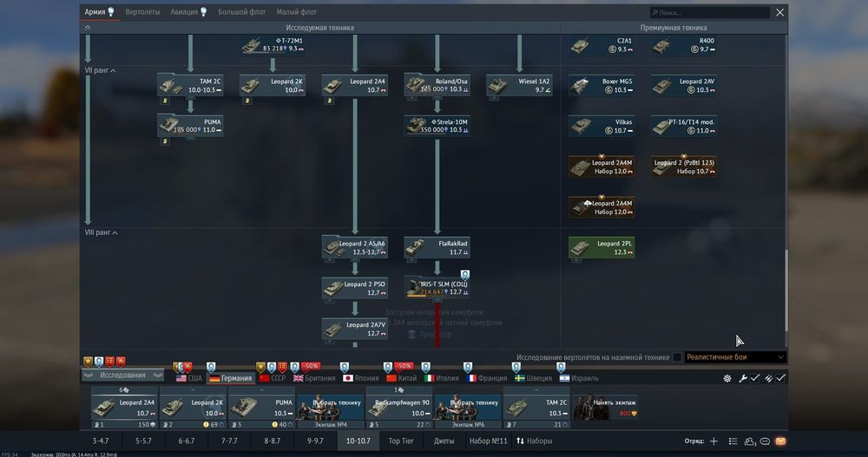Click the wrench repair icon

click(x=742, y=378)
